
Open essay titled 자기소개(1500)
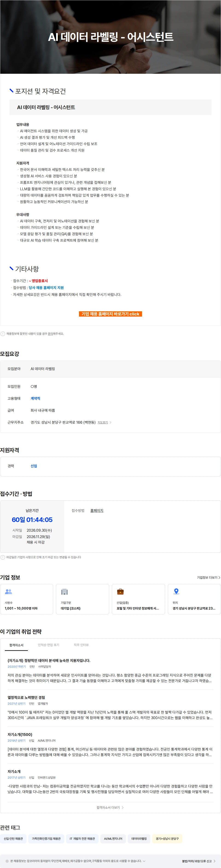(x=20, y=735)
